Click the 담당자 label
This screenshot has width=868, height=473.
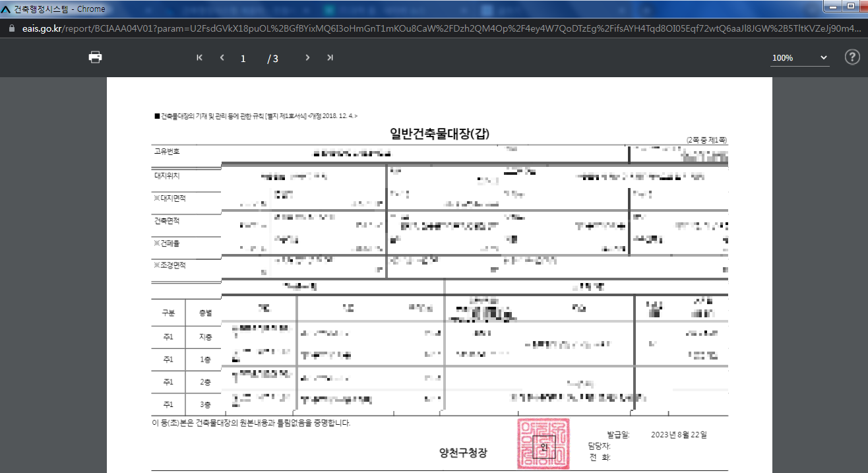(x=600, y=446)
